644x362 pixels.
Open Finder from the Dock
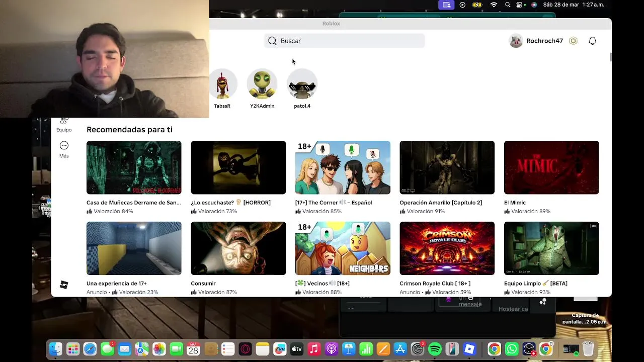[x=56, y=349]
